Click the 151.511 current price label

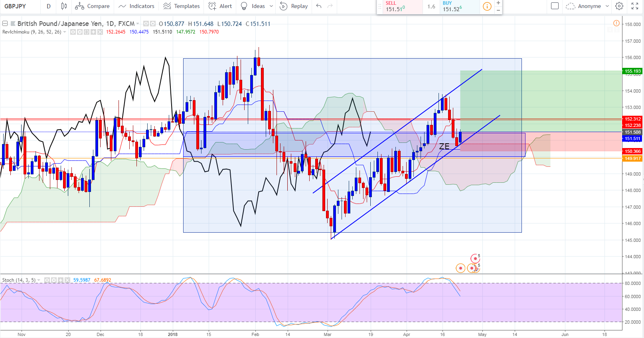click(632, 138)
